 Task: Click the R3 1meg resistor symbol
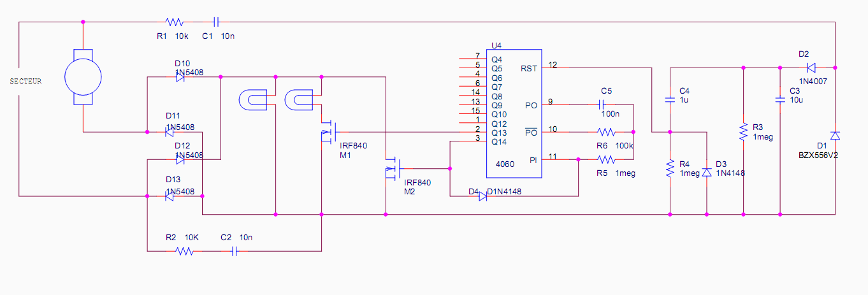743,131
